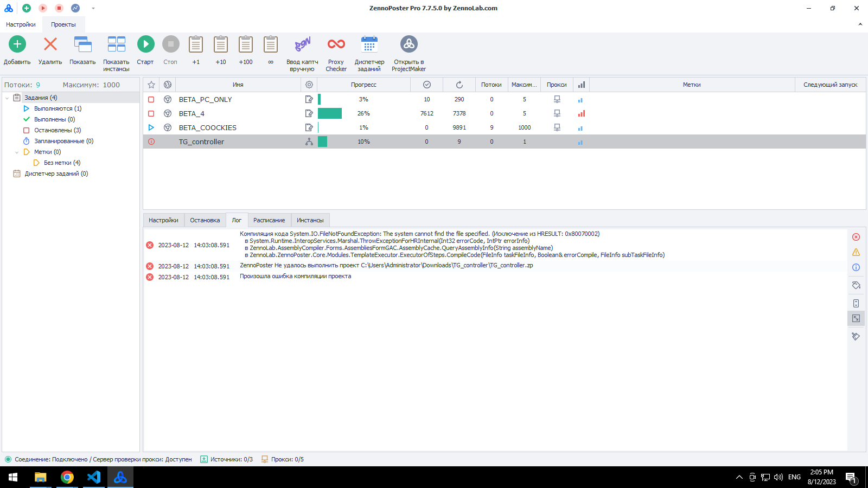This screenshot has height=488, width=868.
Task: Click the 'Произошла ошибка компиляции проекта' log entry
Action: pos(296,277)
